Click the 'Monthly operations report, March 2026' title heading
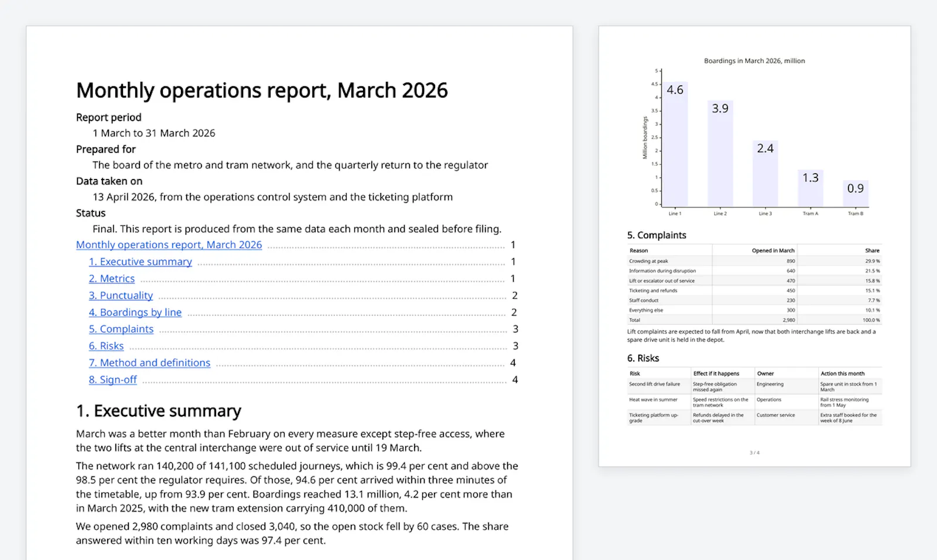Viewport: 937px width, 560px height. coord(262,91)
